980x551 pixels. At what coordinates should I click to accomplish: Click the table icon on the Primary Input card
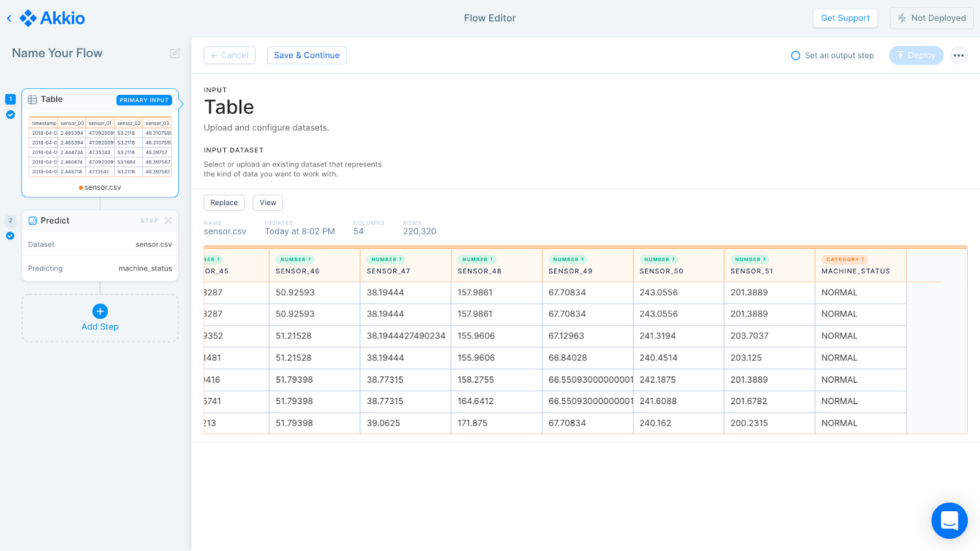[34, 99]
